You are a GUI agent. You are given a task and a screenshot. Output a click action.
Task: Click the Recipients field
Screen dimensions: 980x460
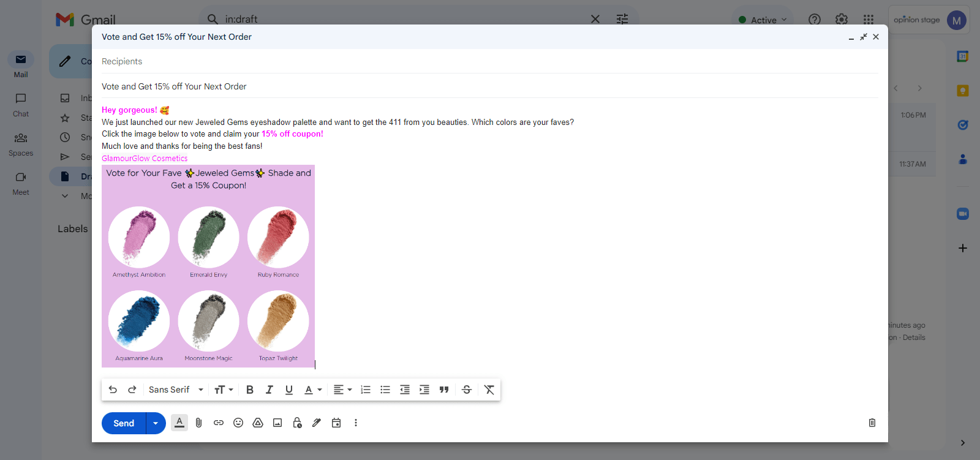point(484,61)
